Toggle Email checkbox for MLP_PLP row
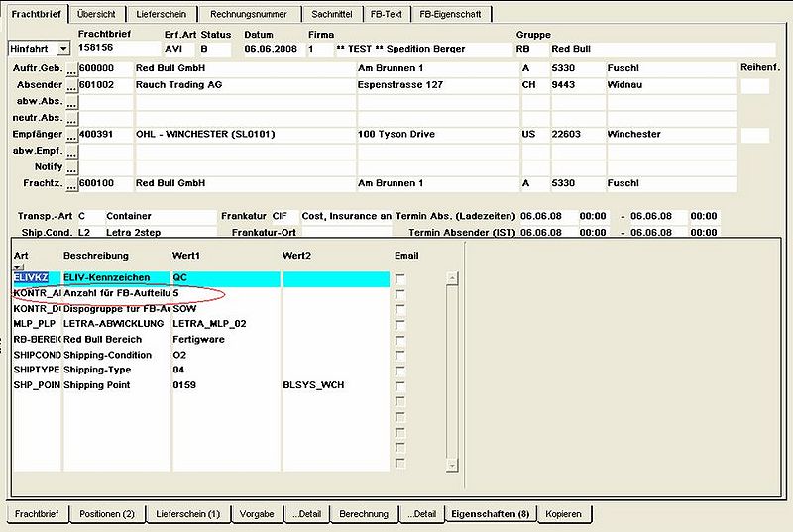Screen dimensions: 793x532 point(400,325)
